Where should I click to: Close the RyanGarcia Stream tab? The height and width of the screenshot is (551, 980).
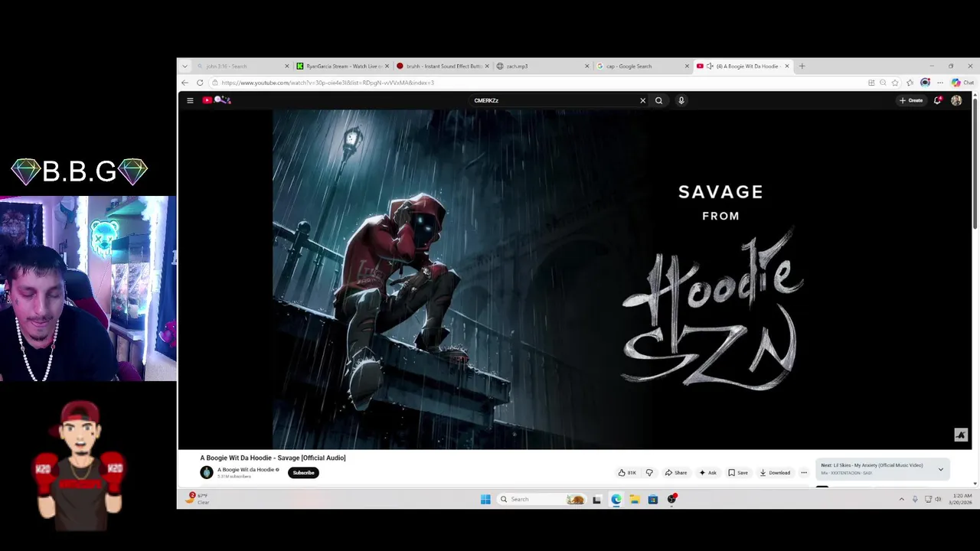pyautogui.click(x=387, y=66)
